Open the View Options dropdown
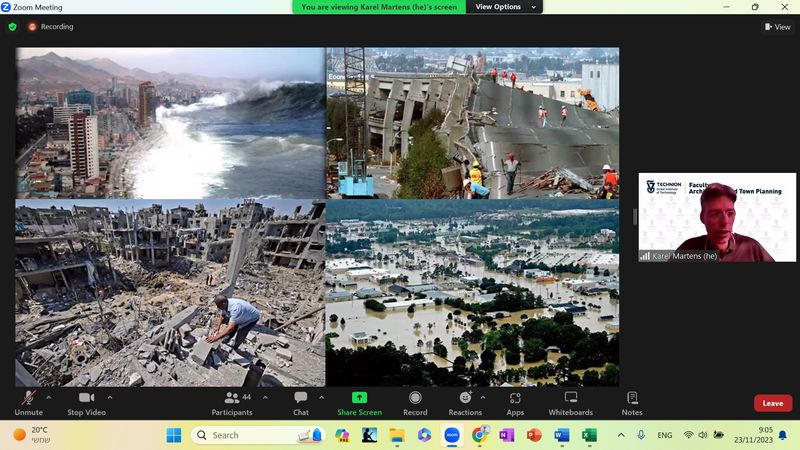Screen dimensions: 800x450 pyautogui.click(x=505, y=7)
